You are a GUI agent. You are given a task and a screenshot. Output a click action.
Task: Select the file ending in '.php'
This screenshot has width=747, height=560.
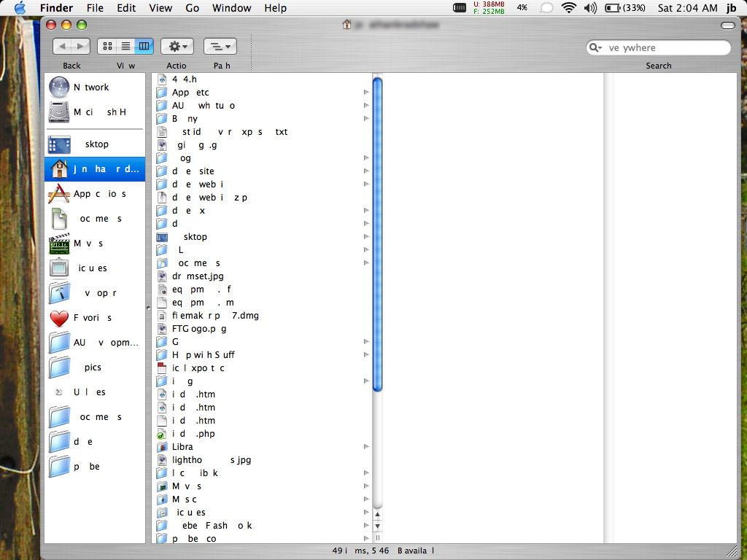pyautogui.click(x=186, y=433)
